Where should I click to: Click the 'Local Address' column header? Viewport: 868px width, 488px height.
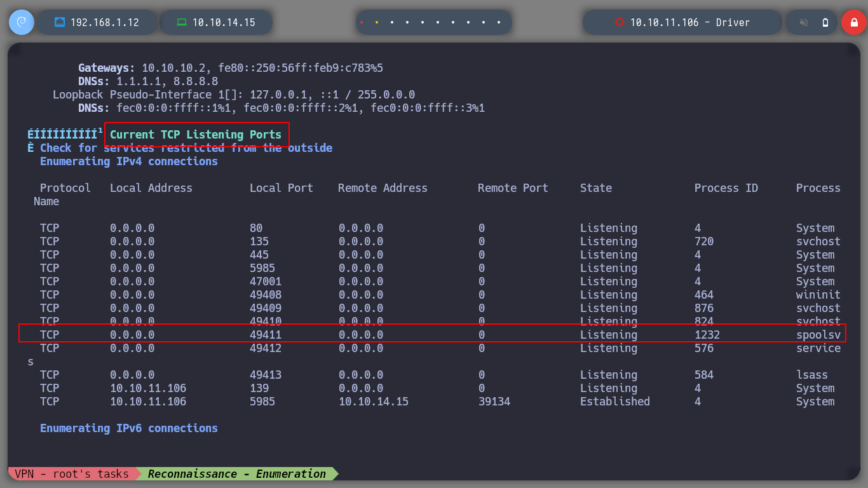(x=151, y=188)
